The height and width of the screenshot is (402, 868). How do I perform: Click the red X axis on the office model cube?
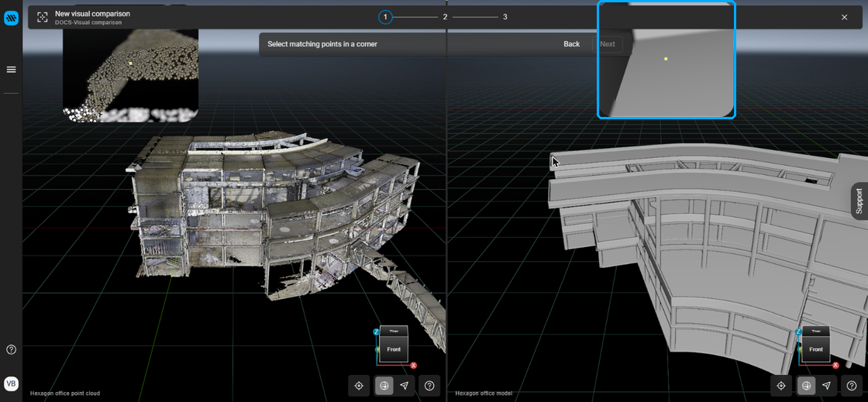[836, 366]
